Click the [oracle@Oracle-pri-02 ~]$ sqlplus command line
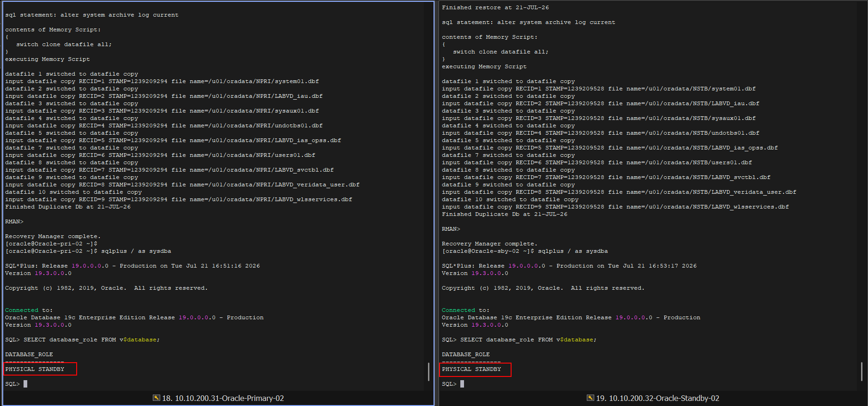Viewport: 868px width, 406px height. pyautogui.click(x=88, y=251)
